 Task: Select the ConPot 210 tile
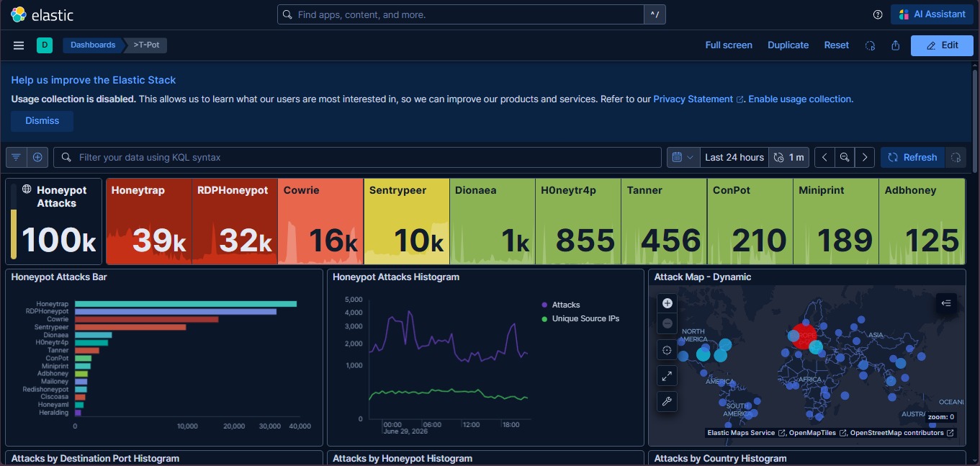tap(750, 222)
